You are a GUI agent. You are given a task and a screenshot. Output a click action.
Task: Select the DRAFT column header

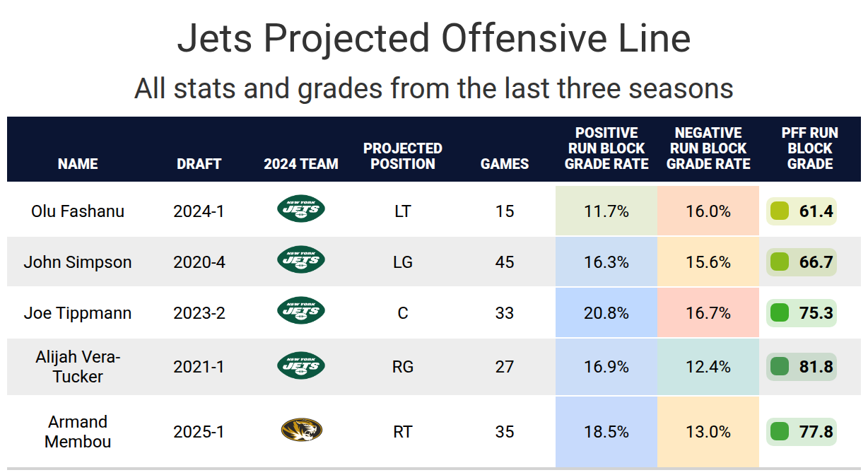(199, 164)
